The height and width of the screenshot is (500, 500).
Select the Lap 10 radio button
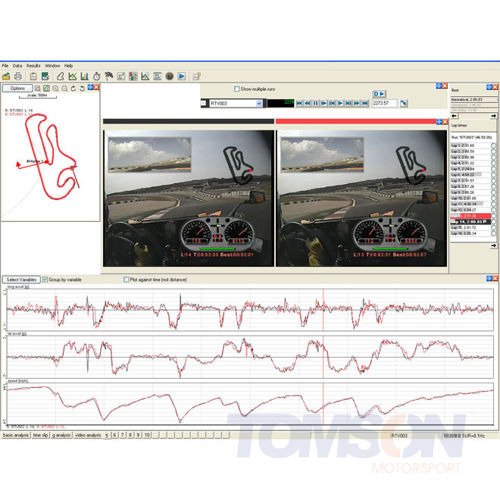[493, 198]
